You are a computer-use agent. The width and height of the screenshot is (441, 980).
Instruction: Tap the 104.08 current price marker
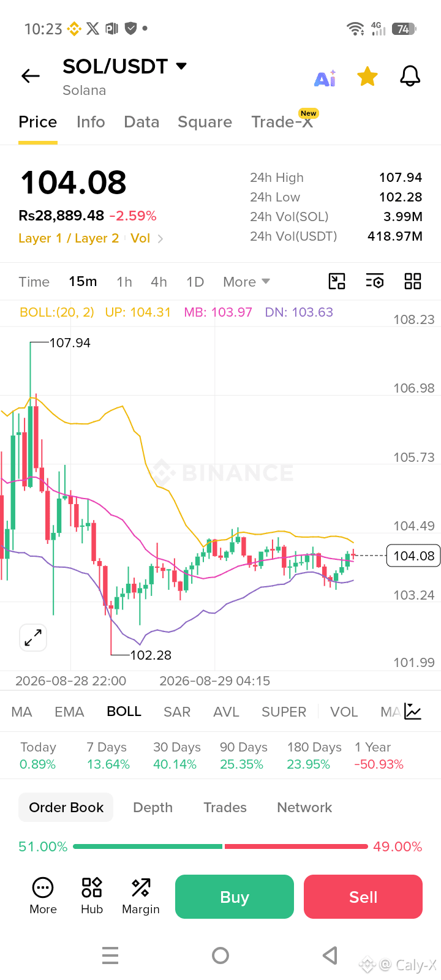click(413, 556)
